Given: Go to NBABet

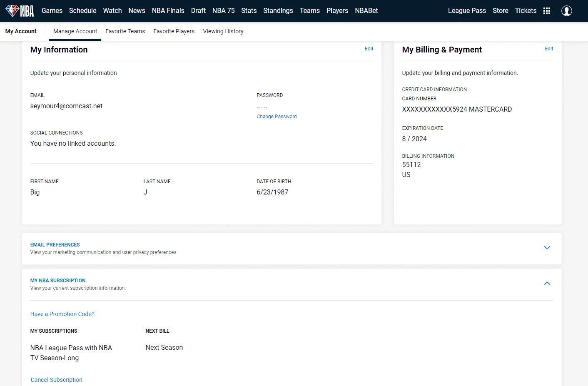Looking at the screenshot, I should [x=366, y=11].
